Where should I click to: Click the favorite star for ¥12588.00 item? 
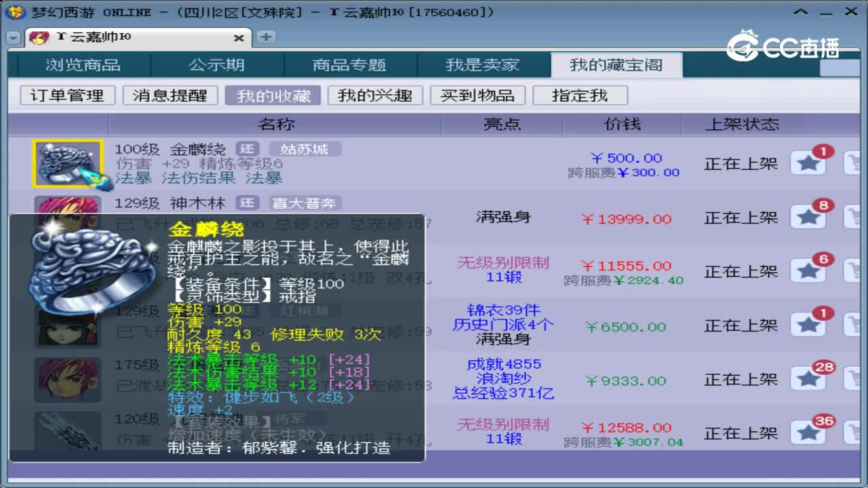808,433
